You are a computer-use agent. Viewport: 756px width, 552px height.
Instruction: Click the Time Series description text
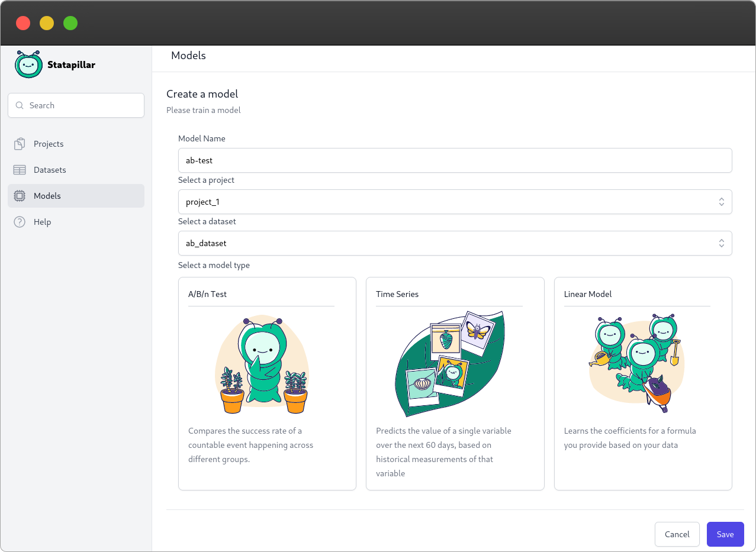tap(443, 452)
